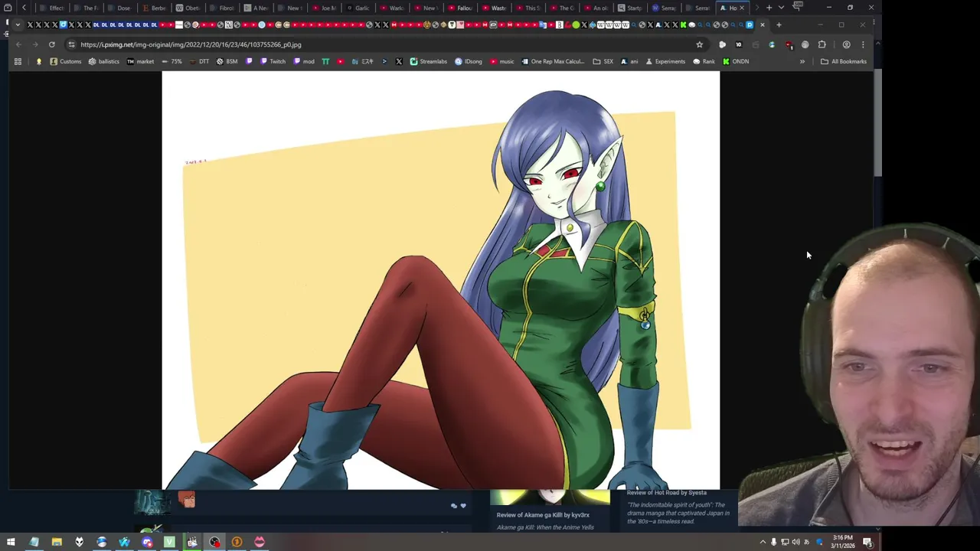The width and height of the screenshot is (980, 551).
Task: Open the extensions puzzle-piece menu
Action: [x=822, y=44]
